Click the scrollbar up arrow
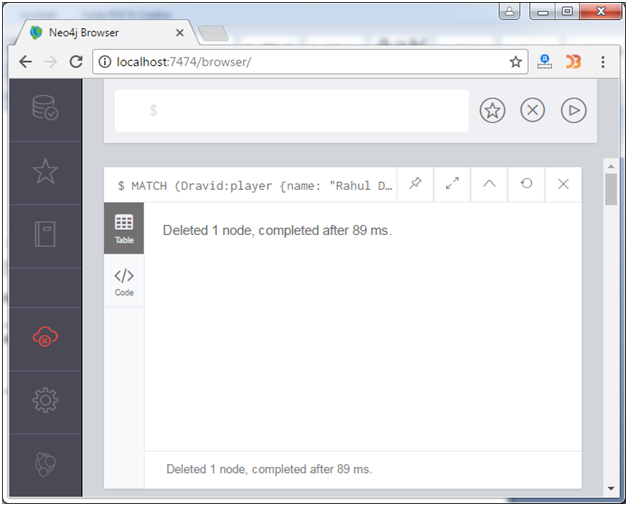This screenshot has width=628, height=506. tap(611, 166)
